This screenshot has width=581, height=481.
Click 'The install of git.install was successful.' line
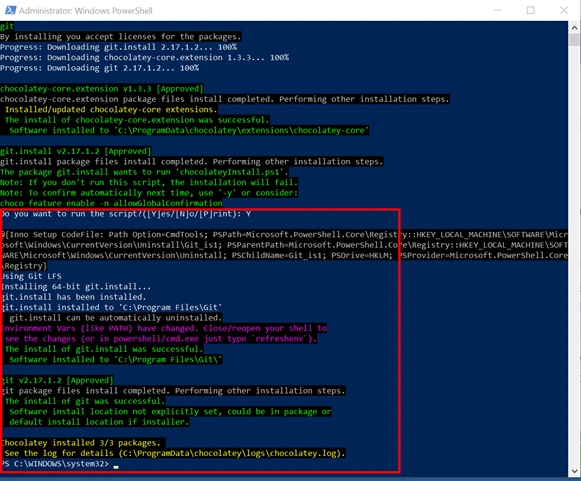103,349
